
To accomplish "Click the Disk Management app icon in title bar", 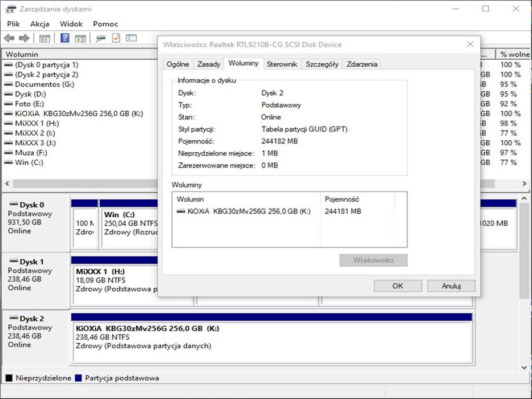I will [x=10, y=9].
